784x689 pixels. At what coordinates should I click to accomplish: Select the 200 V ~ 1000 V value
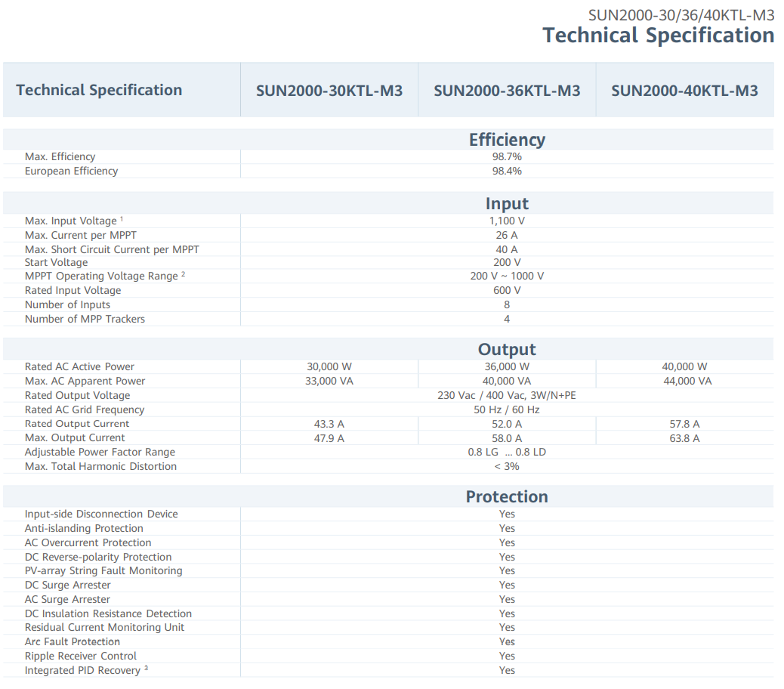click(x=507, y=276)
